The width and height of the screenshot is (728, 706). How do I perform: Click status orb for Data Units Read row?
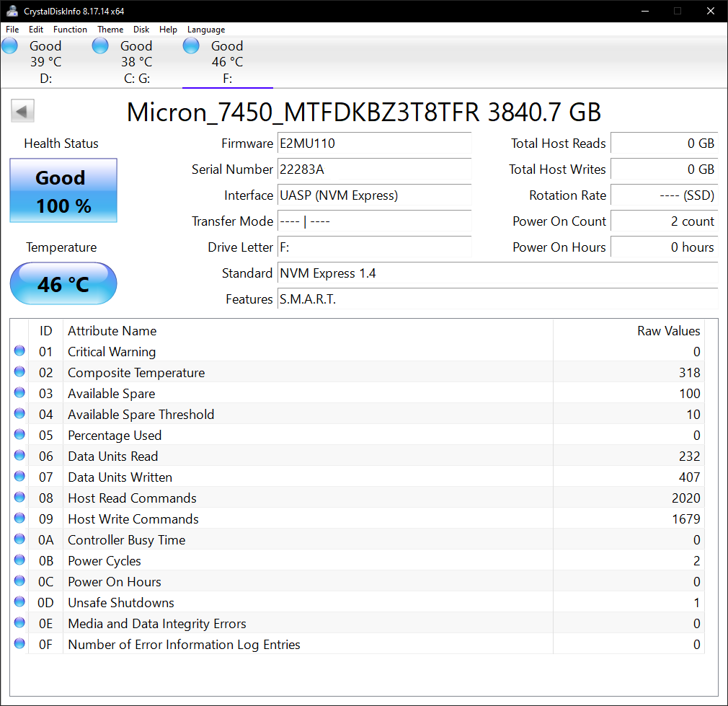pyautogui.click(x=19, y=455)
